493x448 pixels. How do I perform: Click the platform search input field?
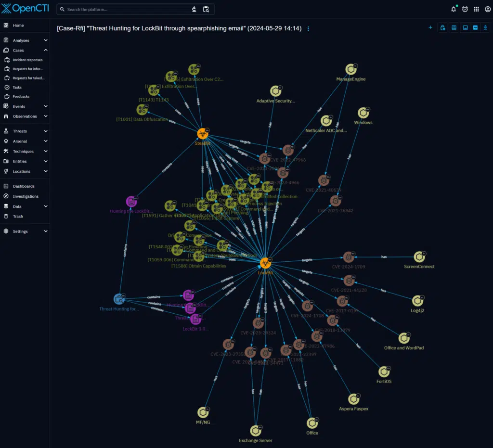tap(120, 9)
